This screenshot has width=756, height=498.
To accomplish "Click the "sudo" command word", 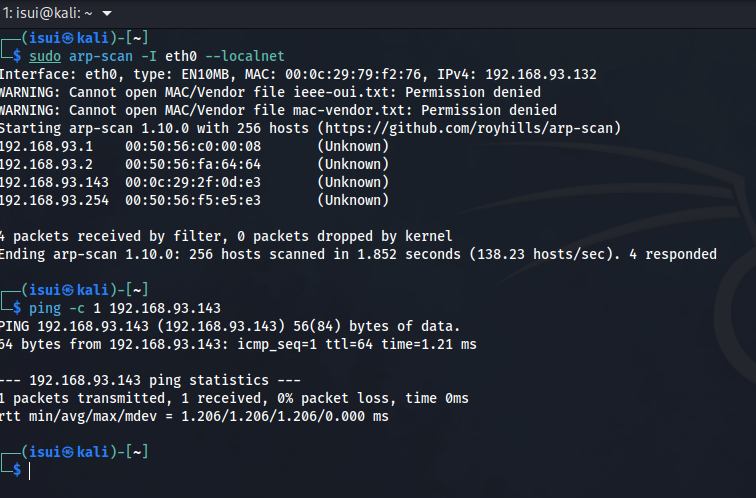I will [x=45, y=56].
